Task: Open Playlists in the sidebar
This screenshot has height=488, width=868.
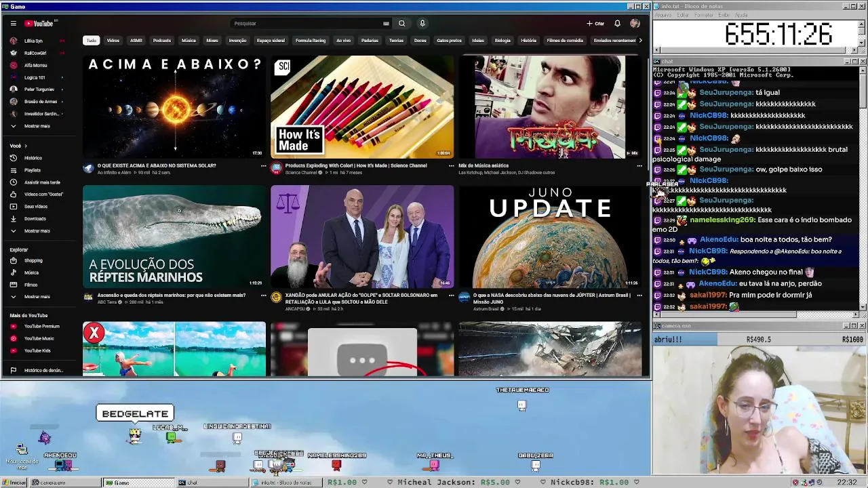Action: click(32, 170)
